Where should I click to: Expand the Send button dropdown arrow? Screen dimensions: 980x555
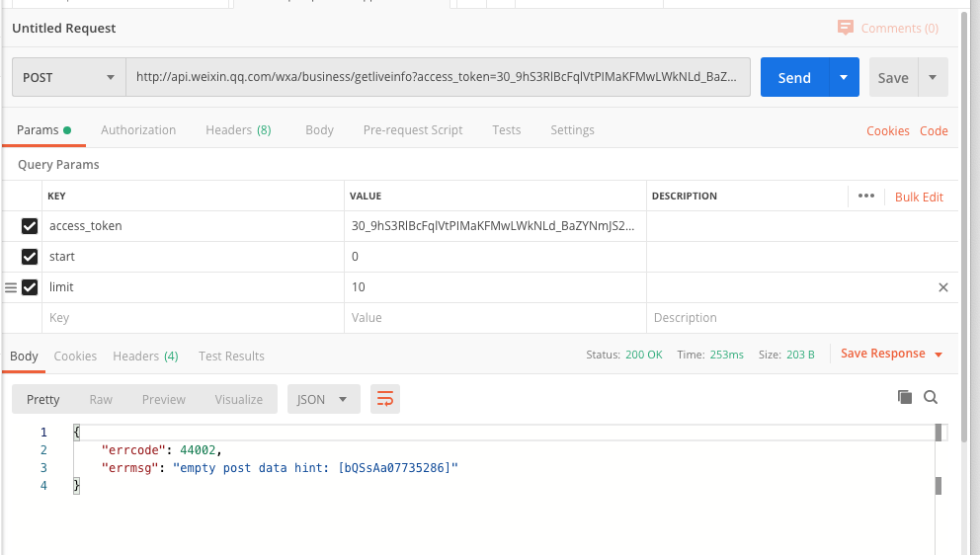(844, 77)
